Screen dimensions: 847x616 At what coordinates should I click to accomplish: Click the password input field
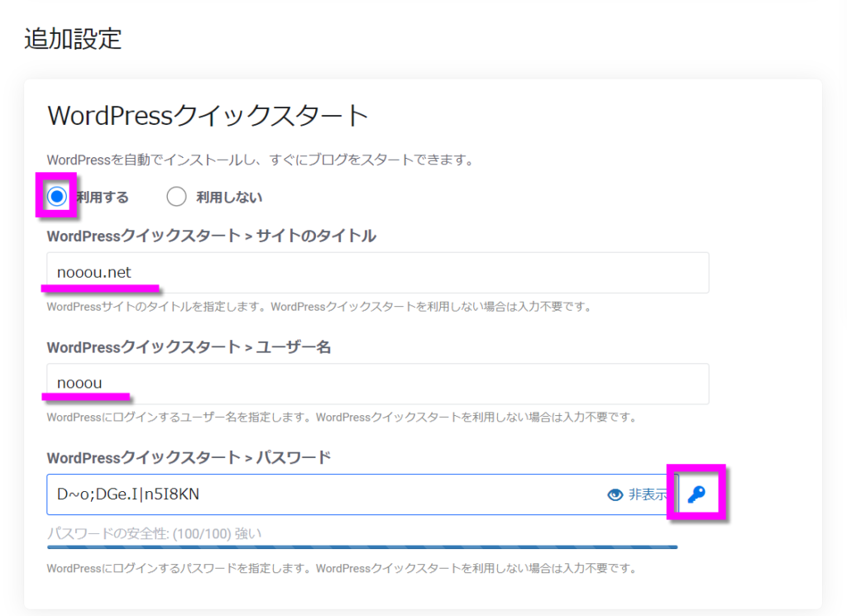pyautogui.click(x=362, y=494)
